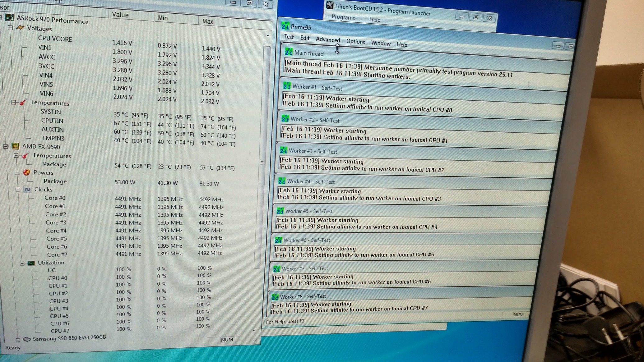
Task: Open Programs menu in Hiren's launcher
Action: pos(343,17)
